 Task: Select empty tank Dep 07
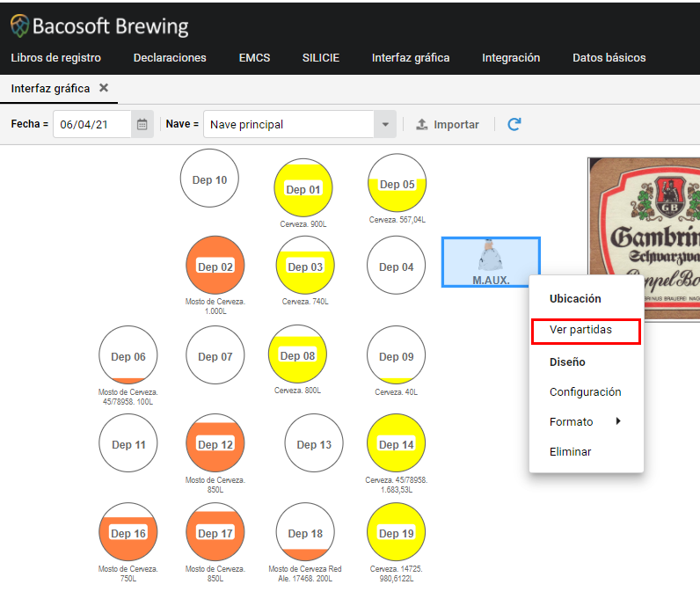(x=215, y=354)
